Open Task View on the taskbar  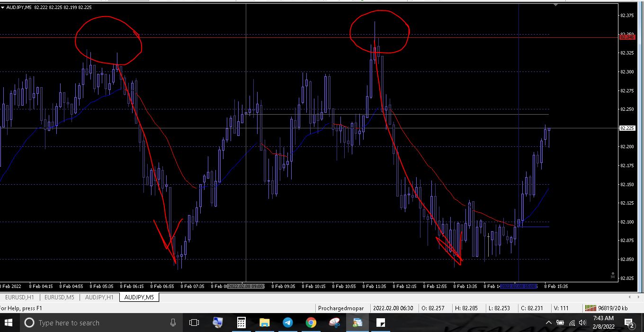pyautogui.click(x=194, y=323)
